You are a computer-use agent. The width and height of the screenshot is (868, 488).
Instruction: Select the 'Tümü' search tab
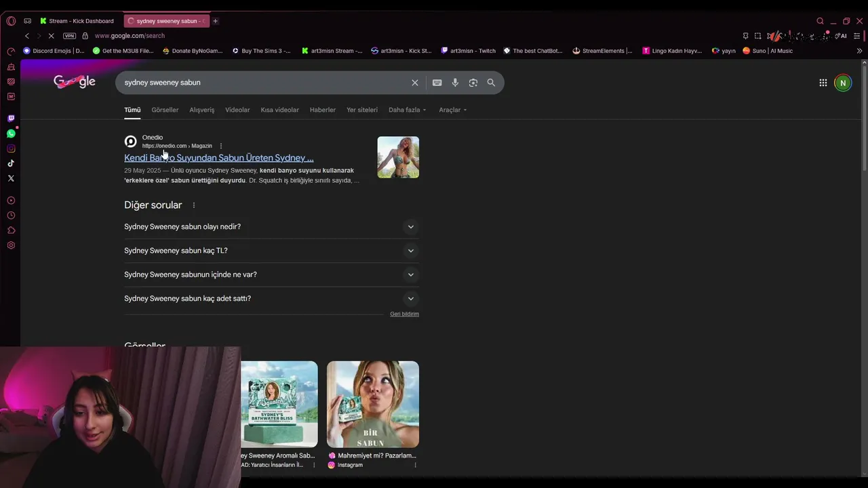click(132, 110)
